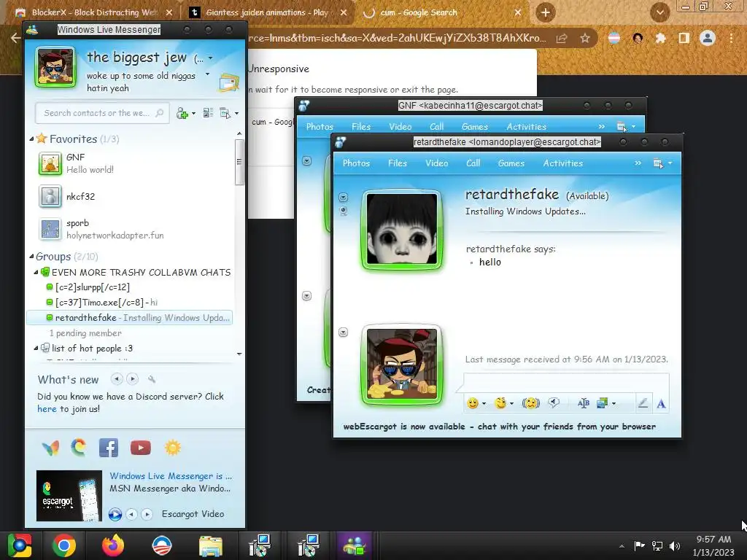
Task: Open the personal message dropdown arrow
Action: pos(207,74)
